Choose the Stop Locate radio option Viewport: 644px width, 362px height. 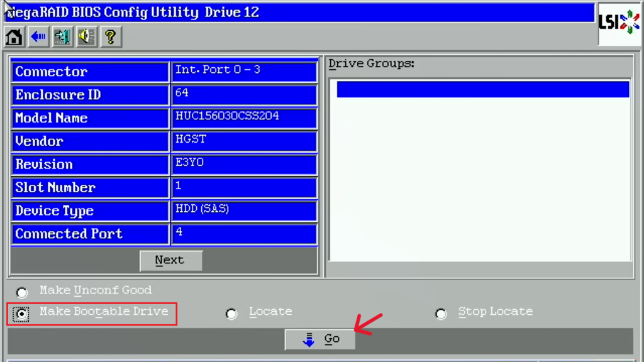coord(441,314)
